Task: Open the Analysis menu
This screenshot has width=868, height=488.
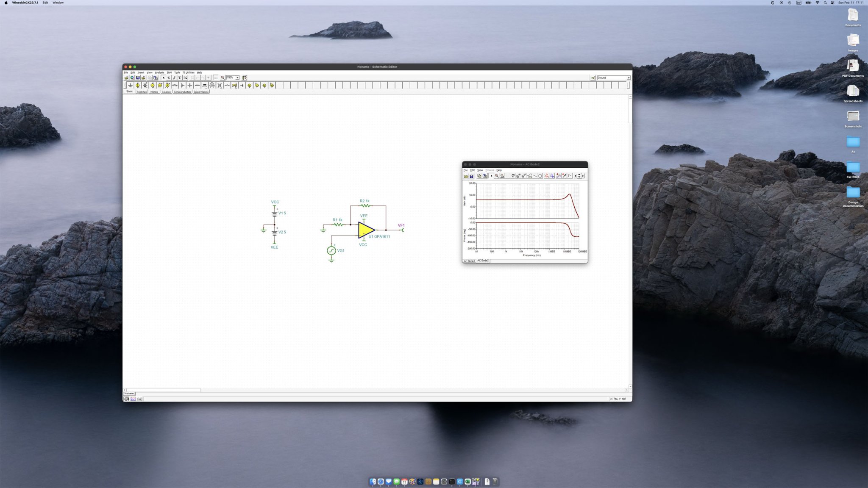Action: point(159,72)
